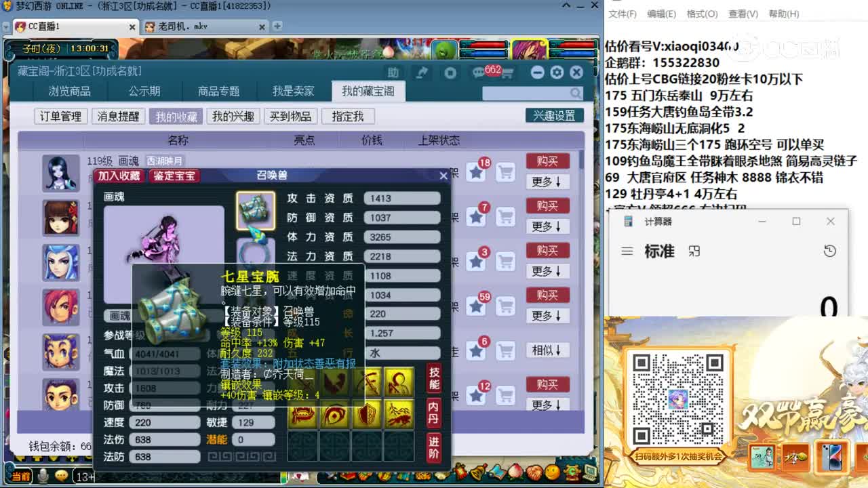Favorite star icon with badge 12
The width and height of the screenshot is (868, 488).
pos(477,396)
